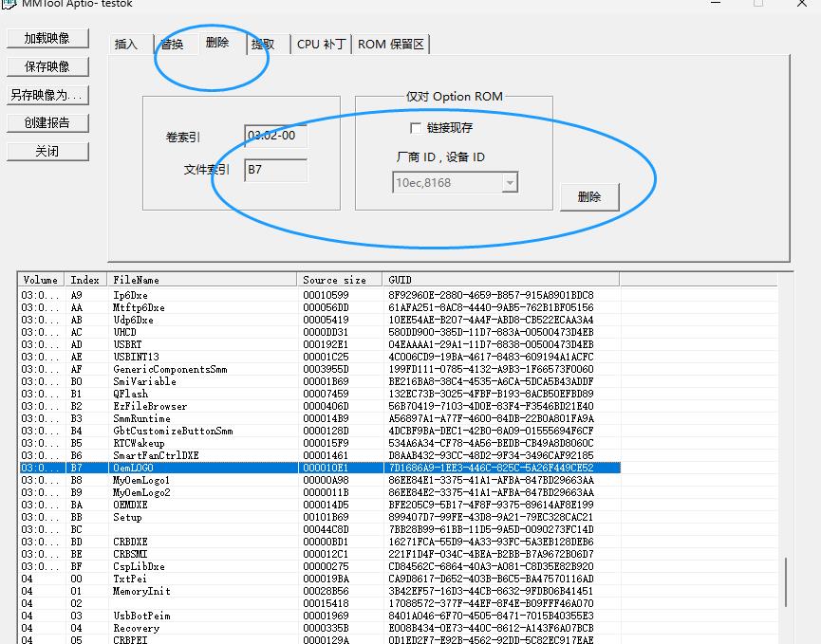Select the SmiVariable row
Viewport: 821px width, 644px height.
(320, 381)
